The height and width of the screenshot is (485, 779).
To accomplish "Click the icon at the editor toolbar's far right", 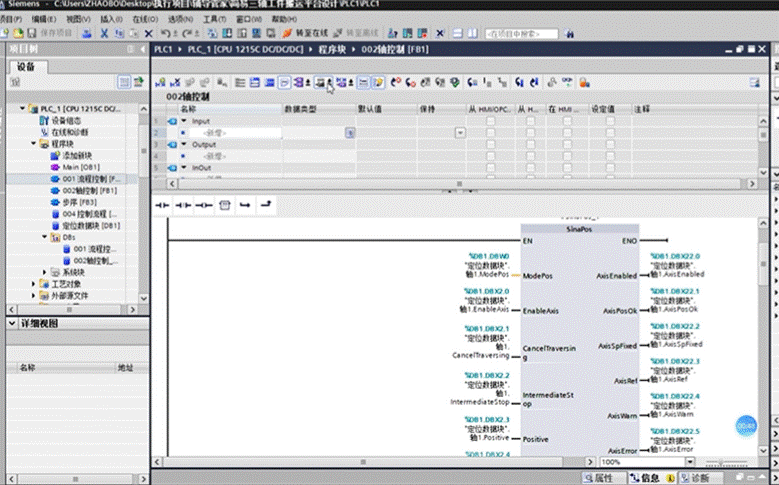I will (755, 82).
